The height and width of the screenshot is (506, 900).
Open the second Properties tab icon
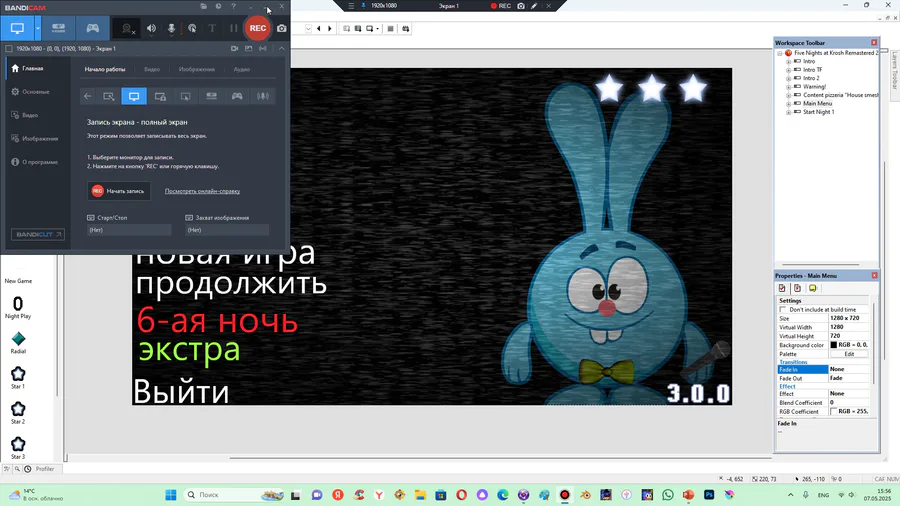coord(797,288)
